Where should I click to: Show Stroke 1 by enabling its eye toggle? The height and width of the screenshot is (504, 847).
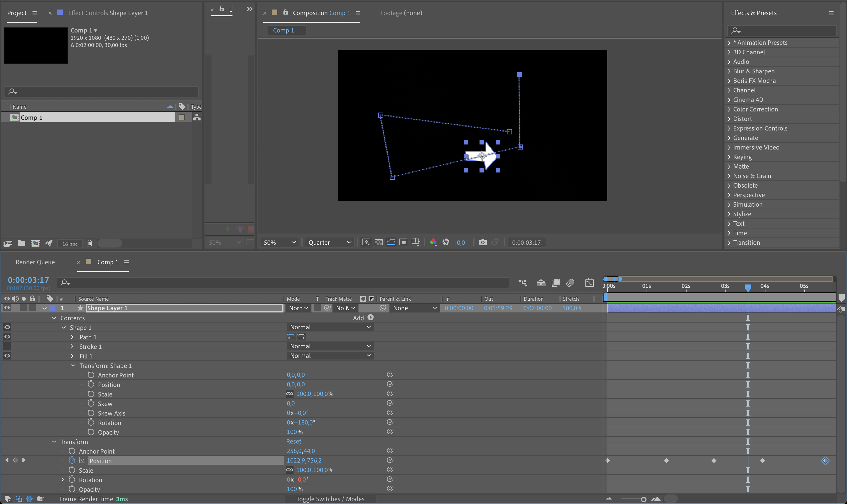7,346
